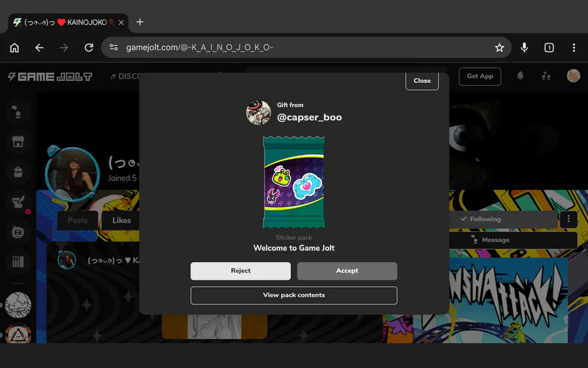Select the KAINOJOKO browser tab
This screenshot has width=588, height=368.
point(68,22)
